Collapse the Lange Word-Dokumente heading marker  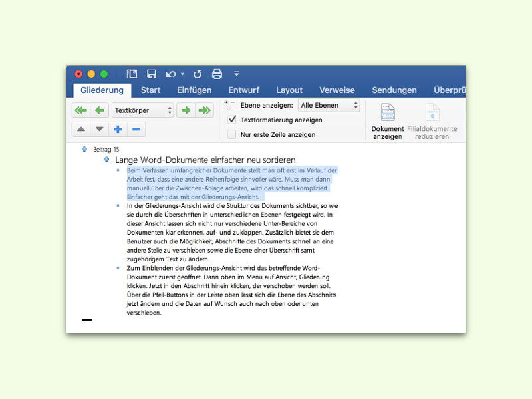[x=106, y=159]
